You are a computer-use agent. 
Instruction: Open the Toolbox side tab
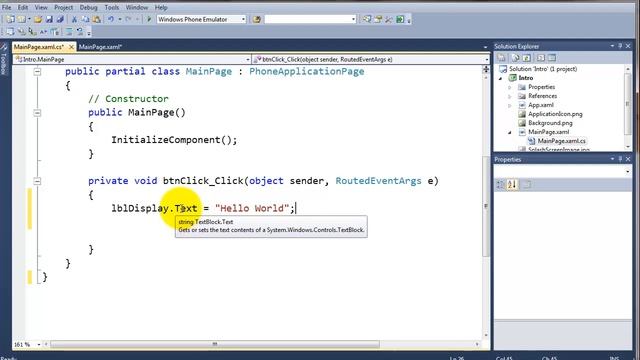pos(4,60)
